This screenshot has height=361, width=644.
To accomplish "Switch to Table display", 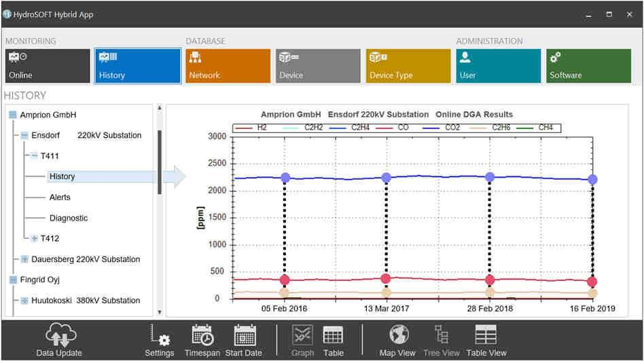I will [333, 335].
